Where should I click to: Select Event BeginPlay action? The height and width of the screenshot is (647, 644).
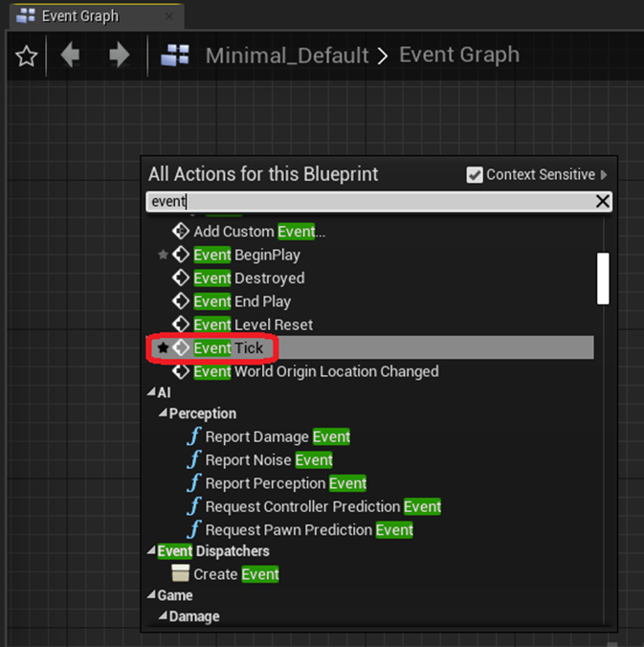[x=247, y=255]
